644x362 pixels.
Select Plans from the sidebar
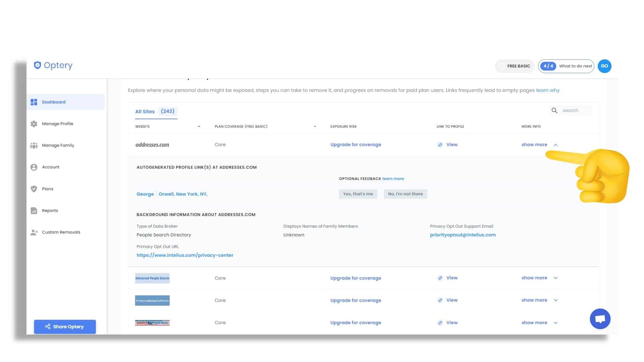click(x=47, y=189)
